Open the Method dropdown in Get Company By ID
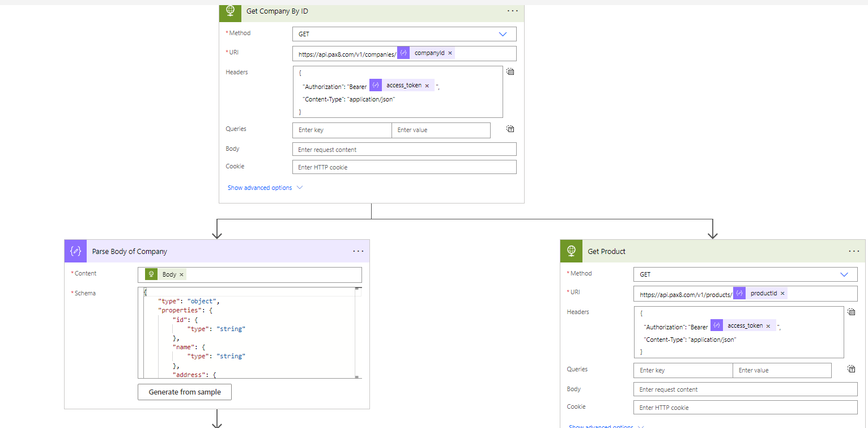Viewport: 868px width, 428px height. pyautogui.click(x=404, y=34)
